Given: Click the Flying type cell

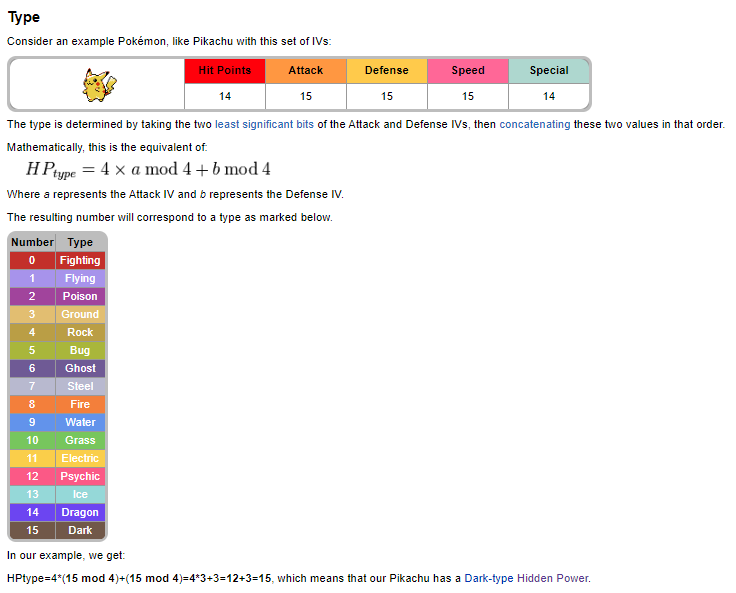Looking at the screenshot, I should (x=80, y=278).
